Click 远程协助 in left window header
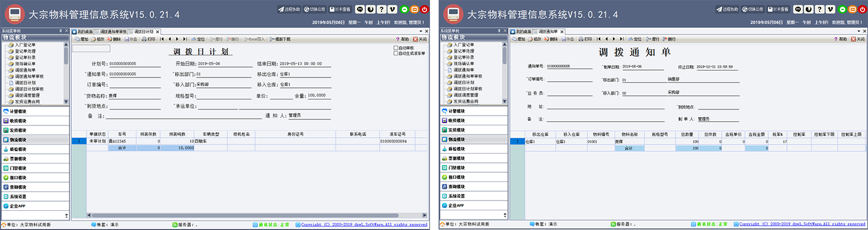The height and width of the screenshot is (230, 868). pos(290,9)
